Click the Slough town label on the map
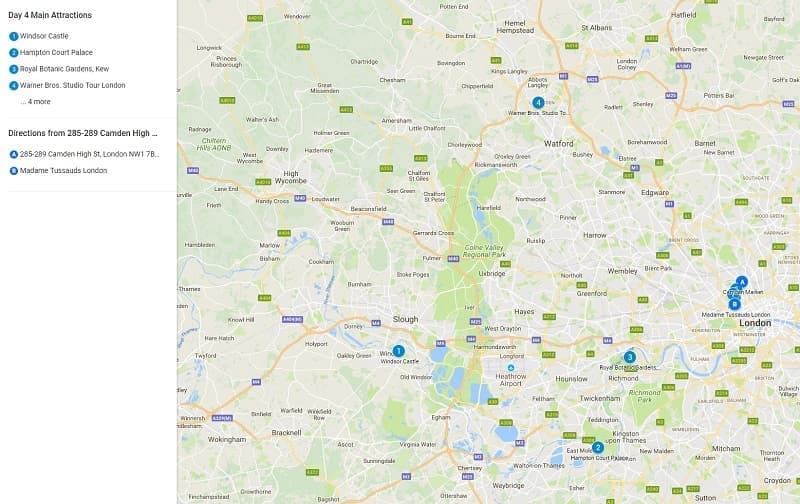The height and width of the screenshot is (504, 800). point(406,319)
